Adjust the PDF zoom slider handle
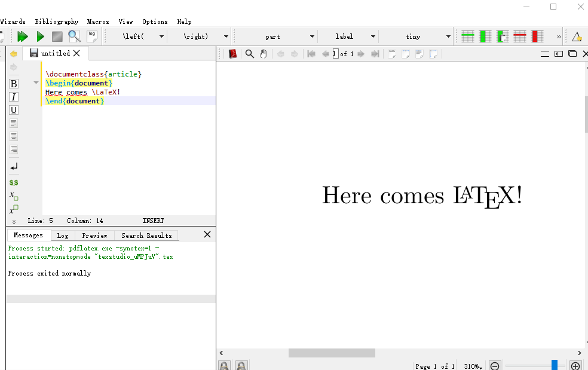 [555, 365]
